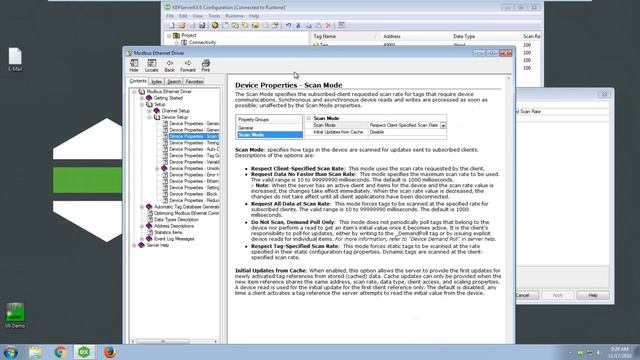Click the Locate icon in help toolbar
The height and width of the screenshot is (360, 640).
[151, 65]
